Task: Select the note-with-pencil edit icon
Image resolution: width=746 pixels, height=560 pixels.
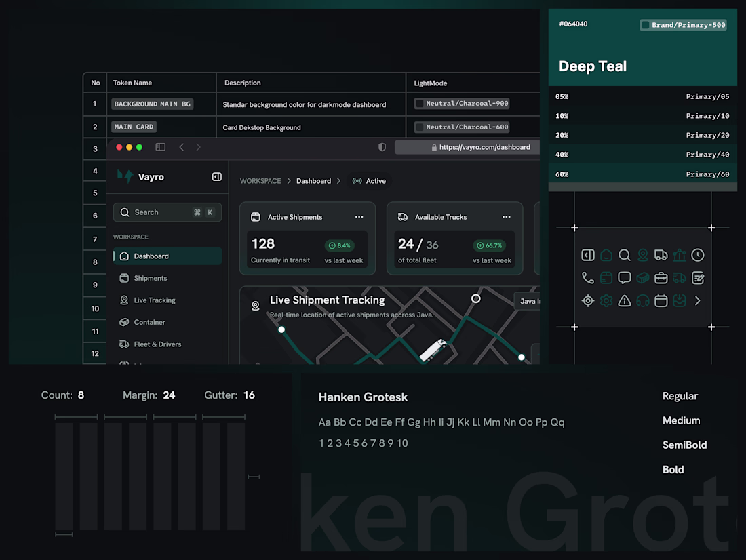Action: click(x=697, y=278)
